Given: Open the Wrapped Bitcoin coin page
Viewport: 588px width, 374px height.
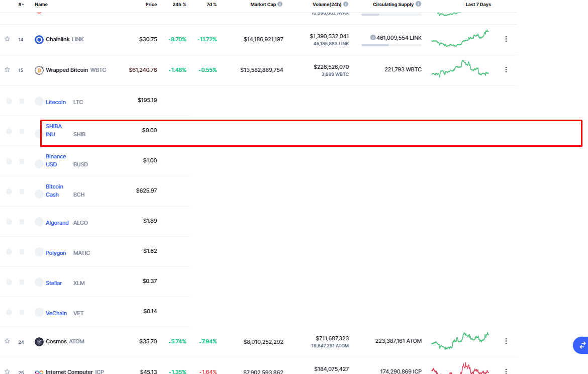Looking at the screenshot, I should pos(67,70).
